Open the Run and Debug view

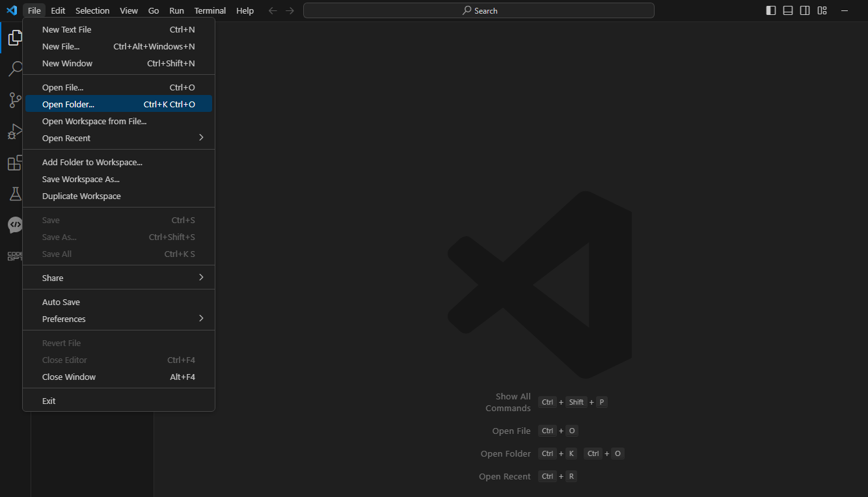click(x=15, y=131)
